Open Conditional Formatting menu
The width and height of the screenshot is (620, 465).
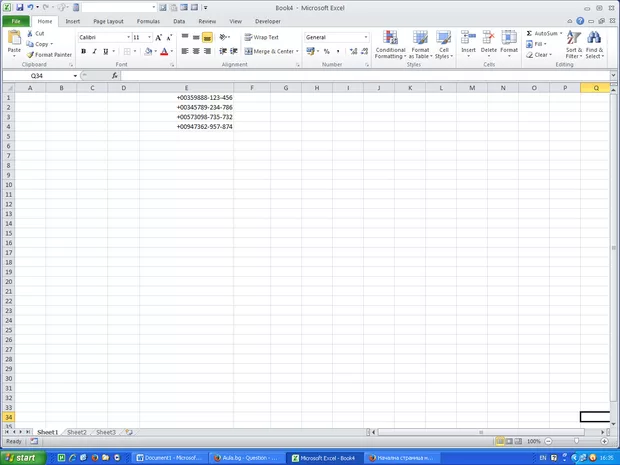[x=390, y=44]
